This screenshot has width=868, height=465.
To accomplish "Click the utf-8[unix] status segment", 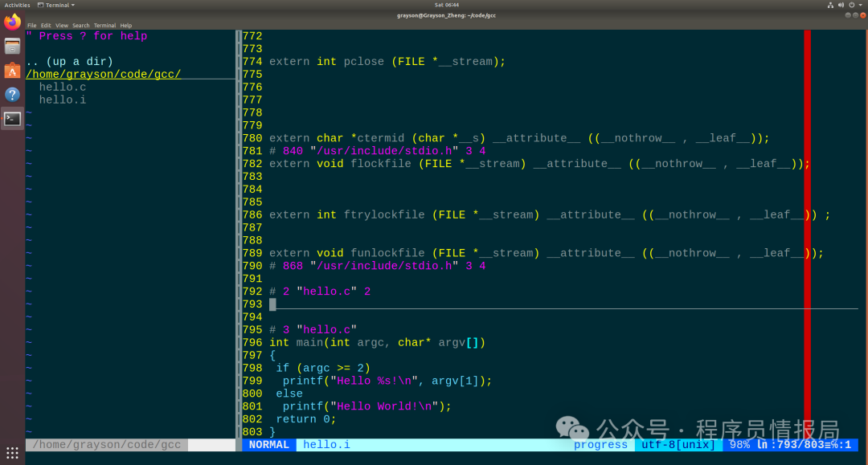I will click(678, 445).
